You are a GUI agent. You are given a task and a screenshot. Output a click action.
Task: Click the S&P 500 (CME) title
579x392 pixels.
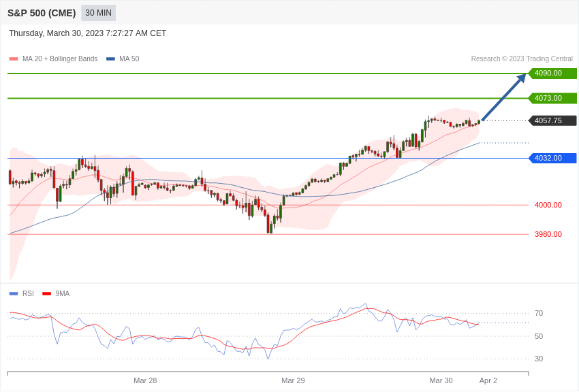42,13
